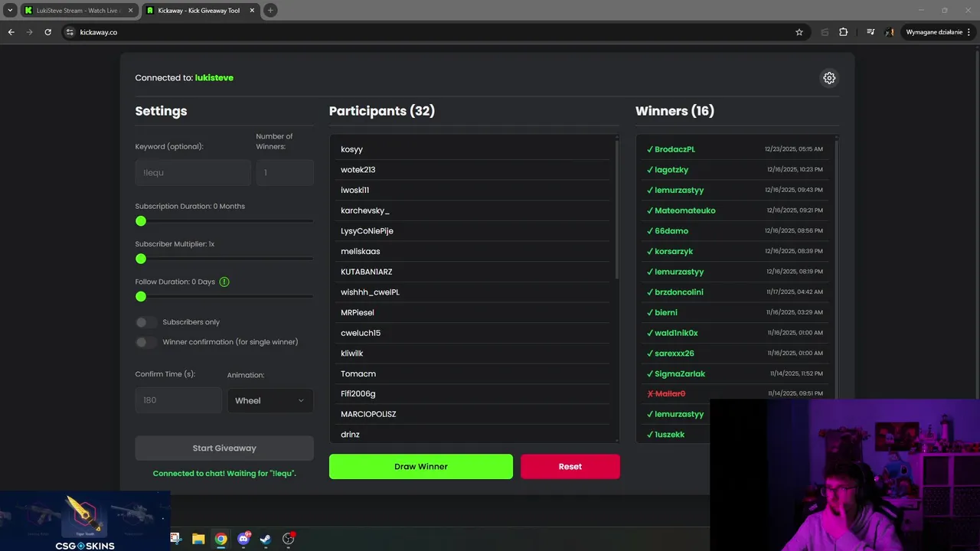Open Snipping Tool from the taskbar

pyautogui.click(x=175, y=539)
